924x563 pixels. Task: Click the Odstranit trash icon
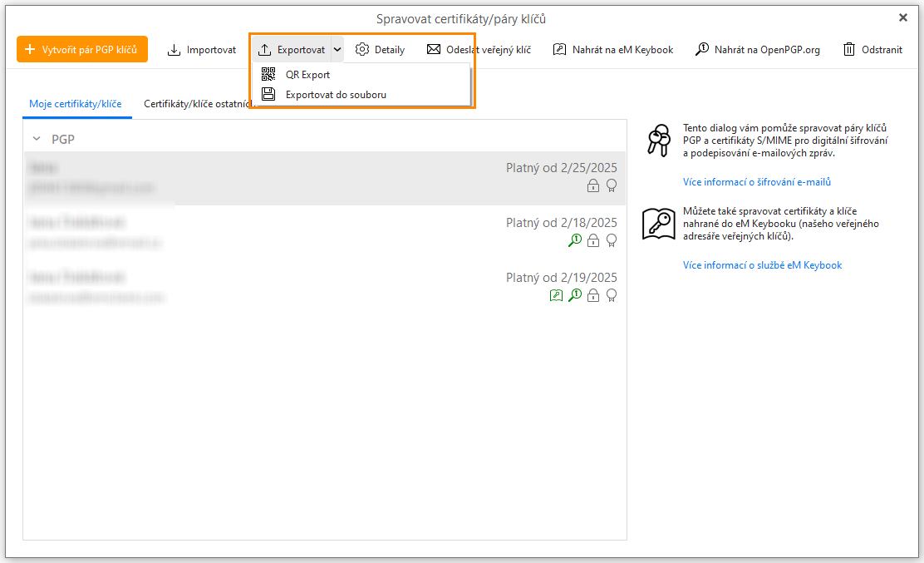(849, 50)
